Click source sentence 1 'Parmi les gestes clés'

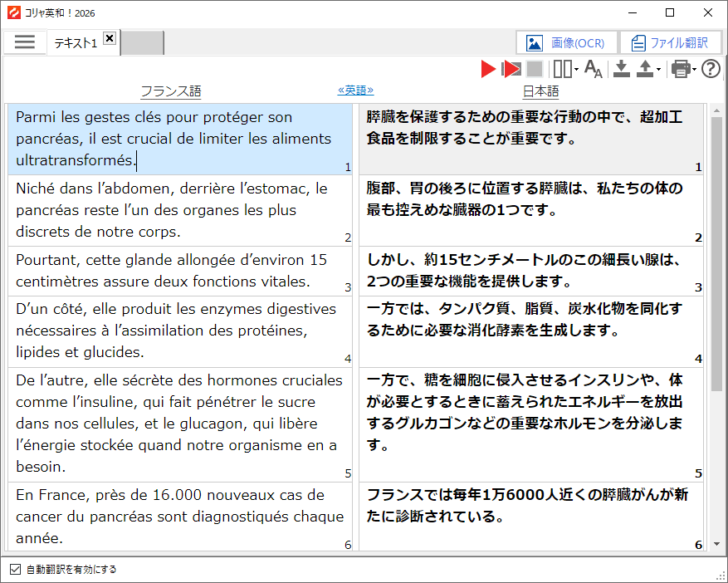(180, 139)
